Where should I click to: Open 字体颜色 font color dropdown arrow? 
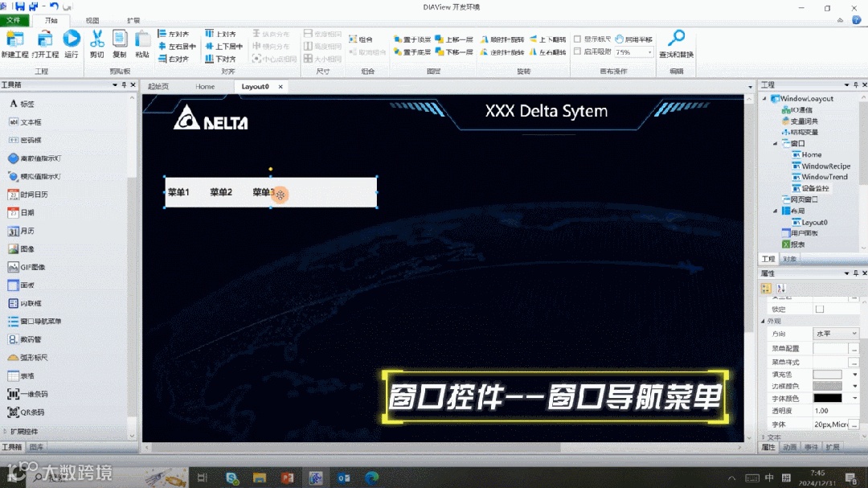[x=854, y=398]
